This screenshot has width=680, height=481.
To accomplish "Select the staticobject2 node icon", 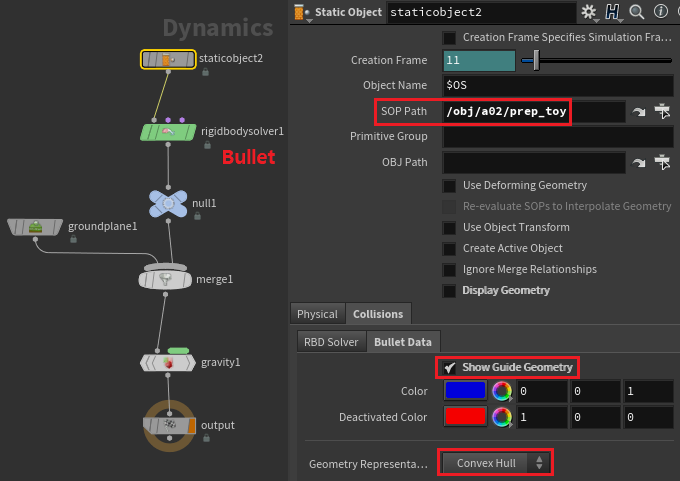I will [168, 59].
